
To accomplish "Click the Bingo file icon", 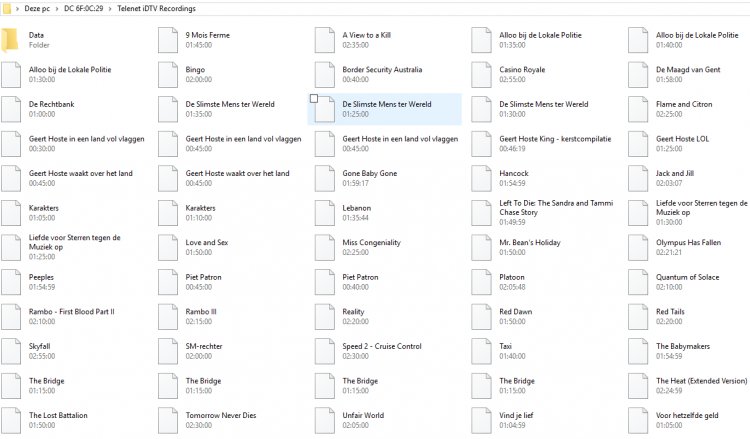I will 168,75.
